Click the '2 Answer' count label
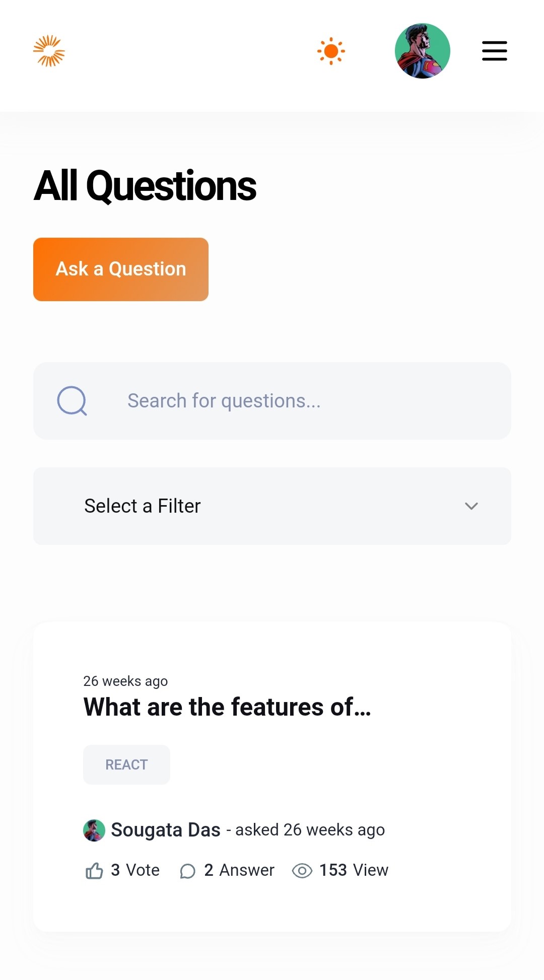Image resolution: width=544 pixels, height=980 pixels. (239, 870)
